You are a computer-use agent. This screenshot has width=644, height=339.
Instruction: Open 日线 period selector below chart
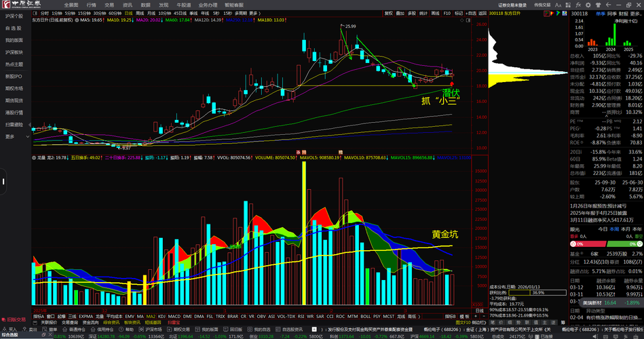(x=479, y=311)
